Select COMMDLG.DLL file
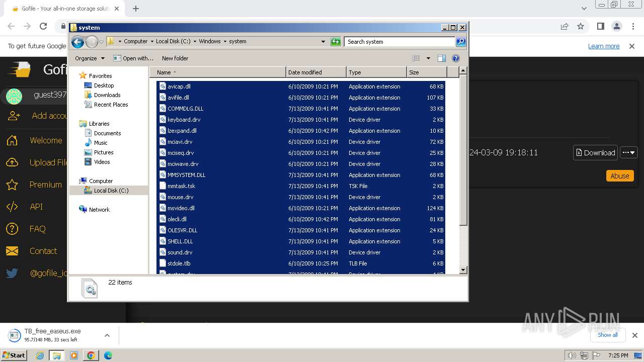The width and height of the screenshot is (644, 362). click(x=301, y=109)
